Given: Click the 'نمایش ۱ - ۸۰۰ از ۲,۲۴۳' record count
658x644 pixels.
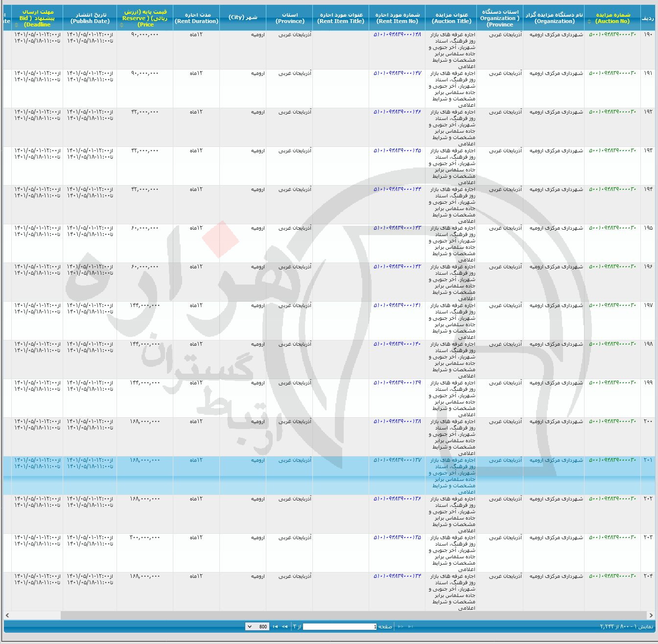Looking at the screenshot, I should [x=627, y=627].
